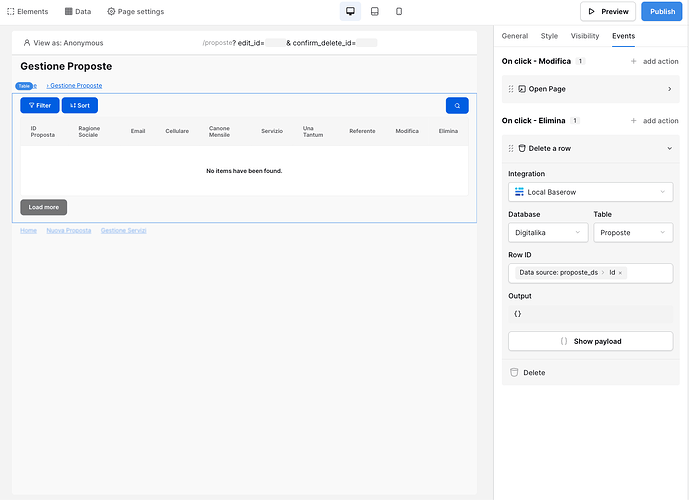This screenshot has width=689, height=500.
Task: Click View as: Anonymous selector
Action: tap(63, 43)
